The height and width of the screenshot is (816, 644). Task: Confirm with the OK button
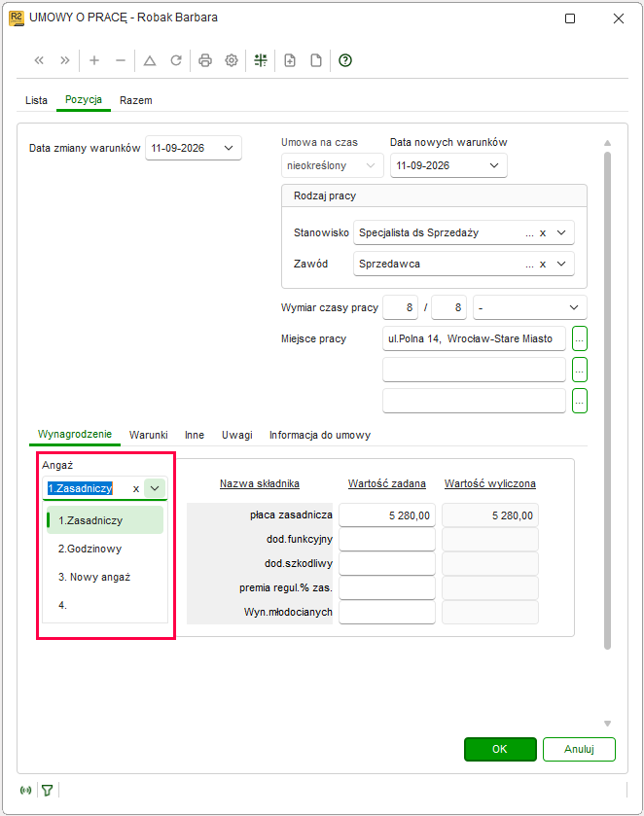500,749
